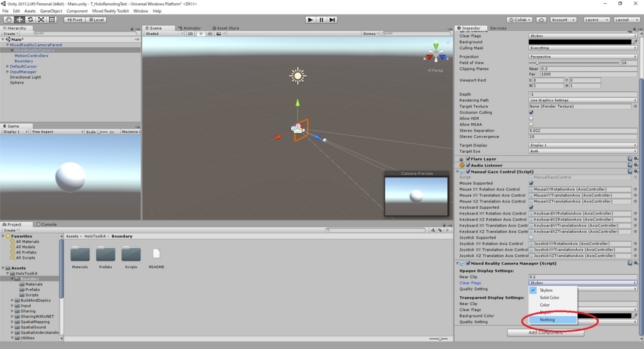Disable Manual Gaze Control script checkbox
This screenshot has height=349, width=644.
[468, 172]
